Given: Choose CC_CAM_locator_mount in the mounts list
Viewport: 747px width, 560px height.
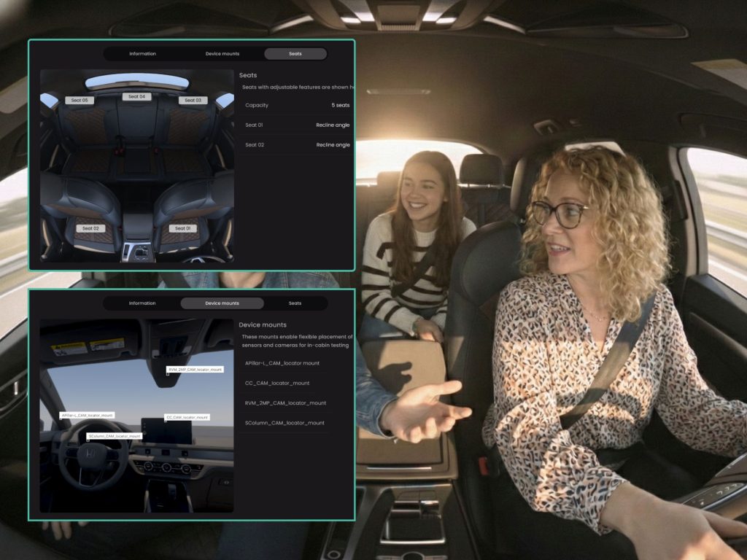Looking at the screenshot, I should coord(277,384).
